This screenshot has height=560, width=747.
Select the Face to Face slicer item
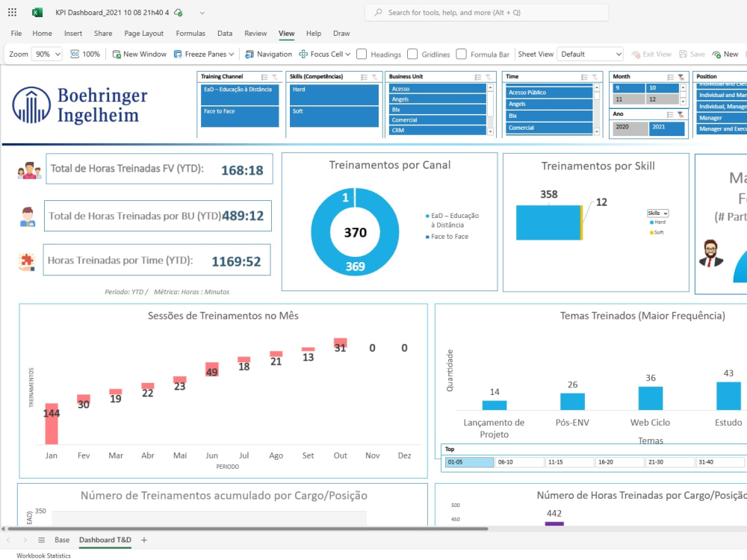click(240, 116)
